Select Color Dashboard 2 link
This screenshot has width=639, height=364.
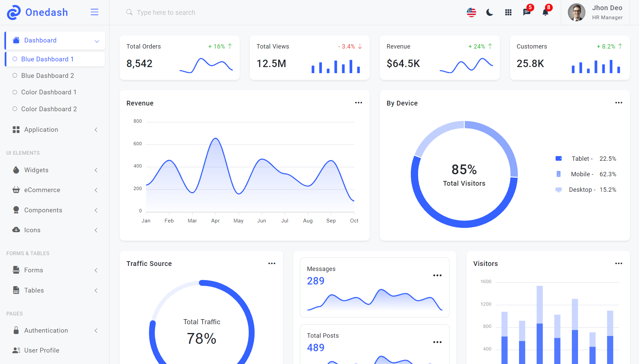click(49, 109)
